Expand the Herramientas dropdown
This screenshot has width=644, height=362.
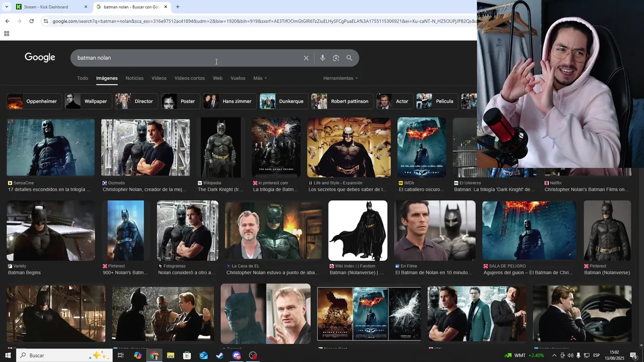click(x=341, y=78)
